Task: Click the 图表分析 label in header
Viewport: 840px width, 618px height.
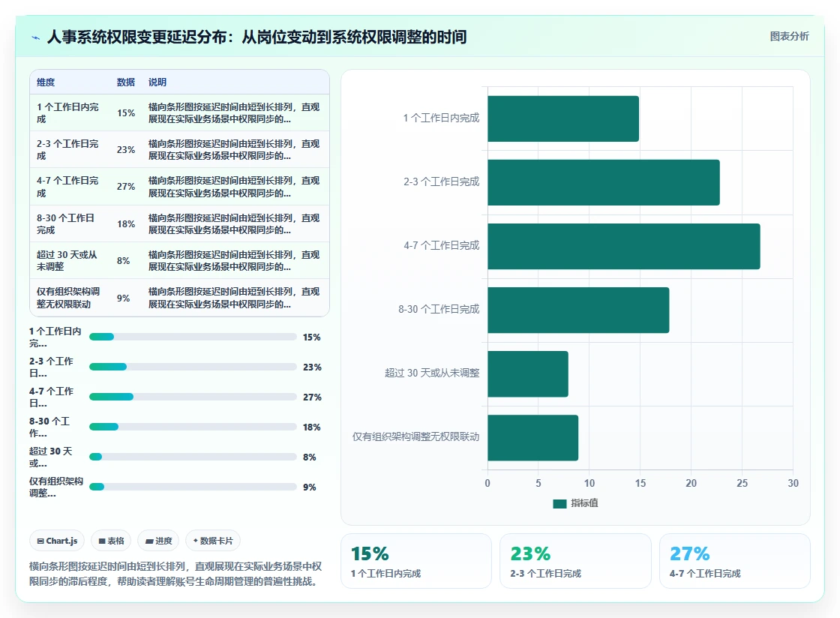Action: click(789, 37)
